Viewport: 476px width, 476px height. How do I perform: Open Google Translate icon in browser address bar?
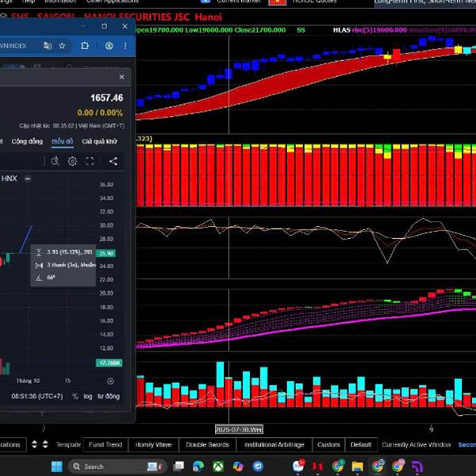[48, 46]
